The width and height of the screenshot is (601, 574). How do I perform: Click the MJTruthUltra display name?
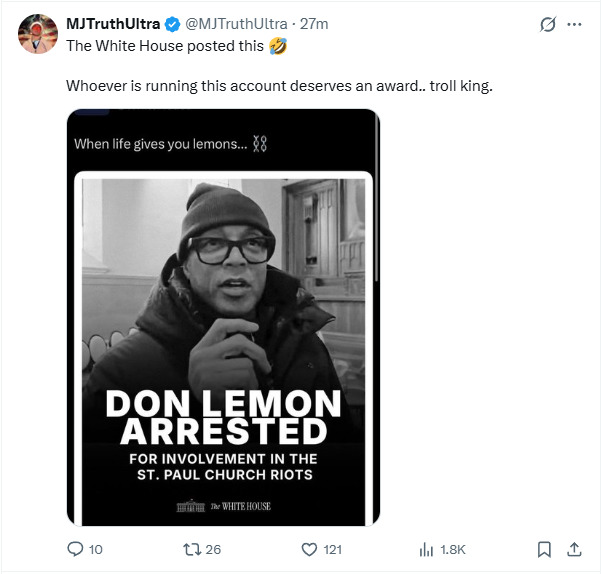click(x=112, y=24)
